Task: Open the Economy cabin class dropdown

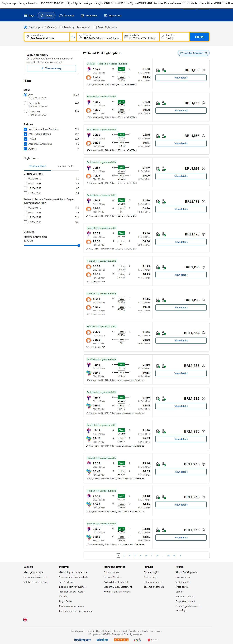Action: (x=83, y=27)
